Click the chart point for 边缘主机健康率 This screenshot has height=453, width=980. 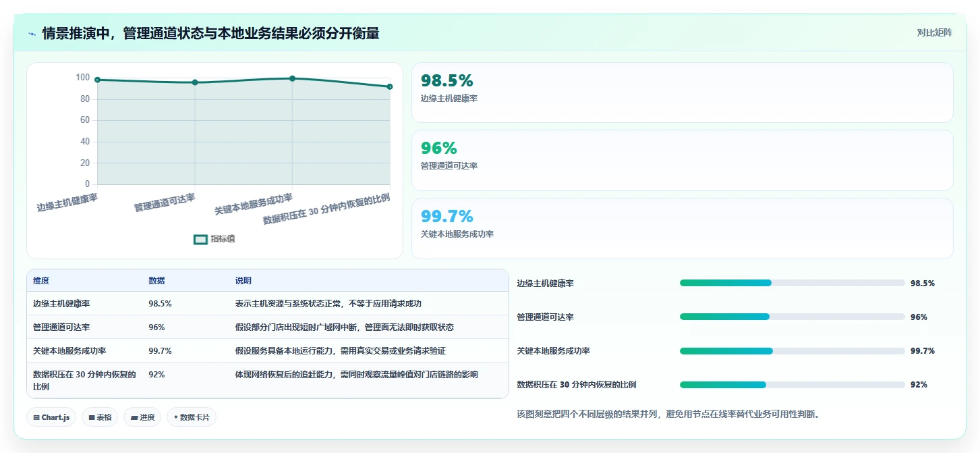click(x=98, y=80)
